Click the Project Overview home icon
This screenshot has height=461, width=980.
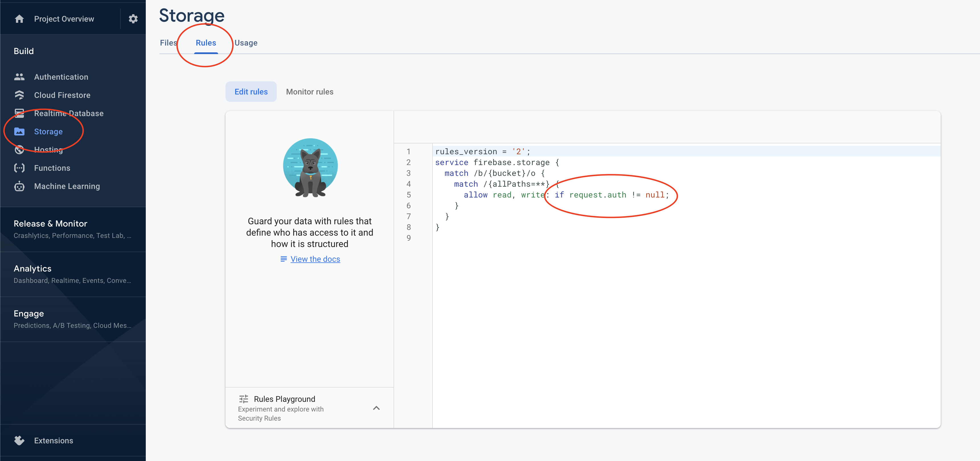click(19, 18)
